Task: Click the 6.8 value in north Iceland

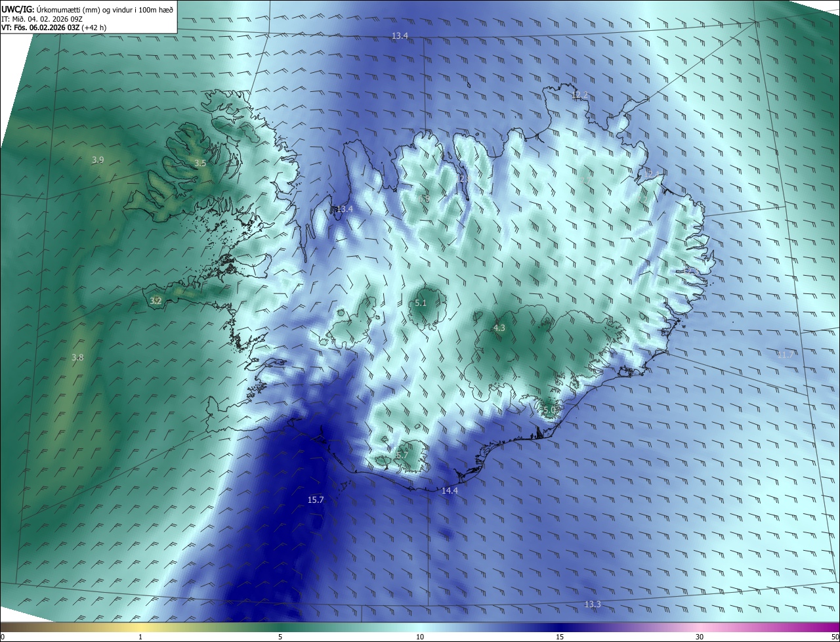Action: coord(425,199)
